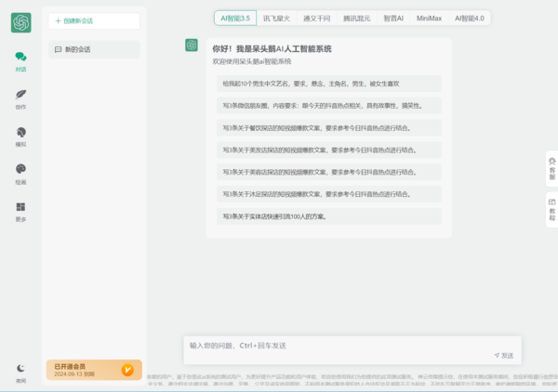558x392 pixels.
Task: Select the 新的会话 conversation
Action: (94, 49)
